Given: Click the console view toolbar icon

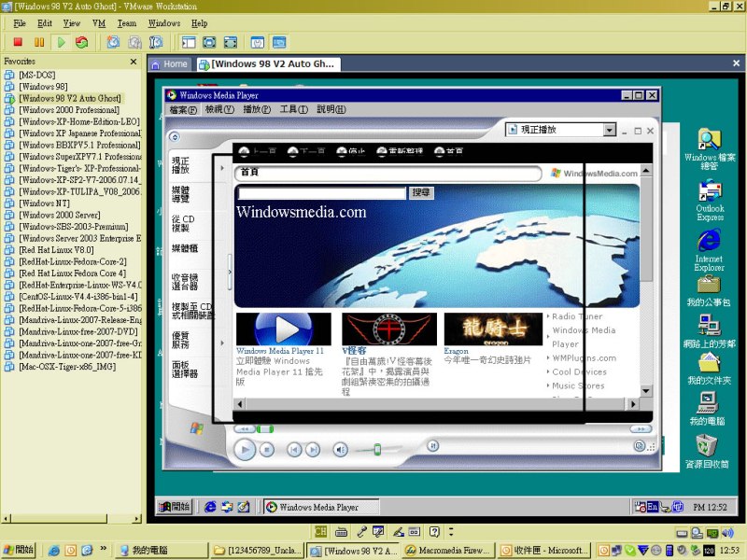Looking at the screenshot, I should [x=279, y=42].
